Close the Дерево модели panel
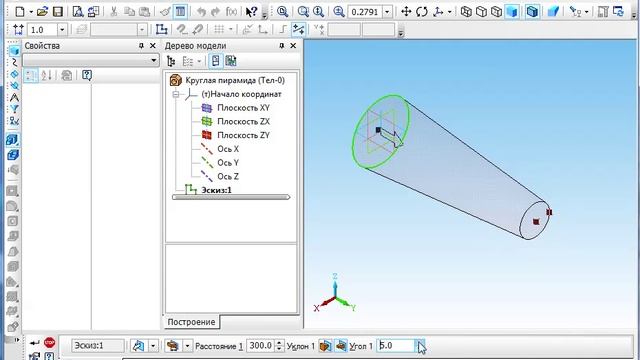This screenshot has width=640, height=360. tap(293, 46)
